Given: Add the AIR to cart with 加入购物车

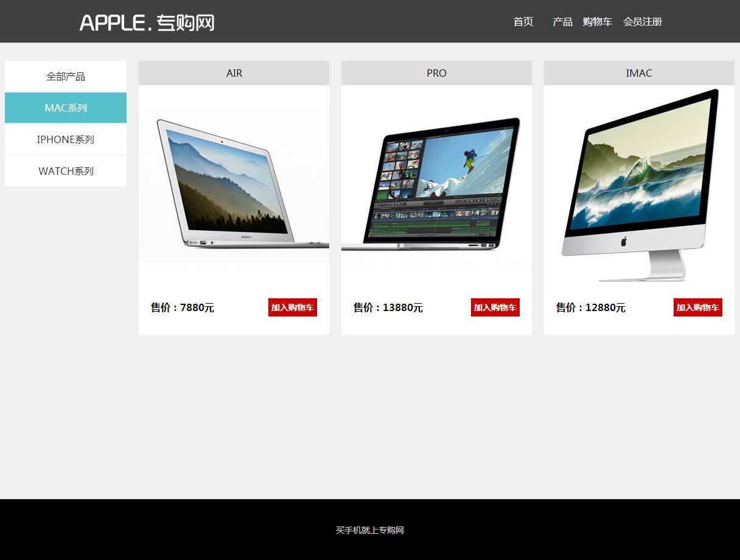Looking at the screenshot, I should coord(292,307).
